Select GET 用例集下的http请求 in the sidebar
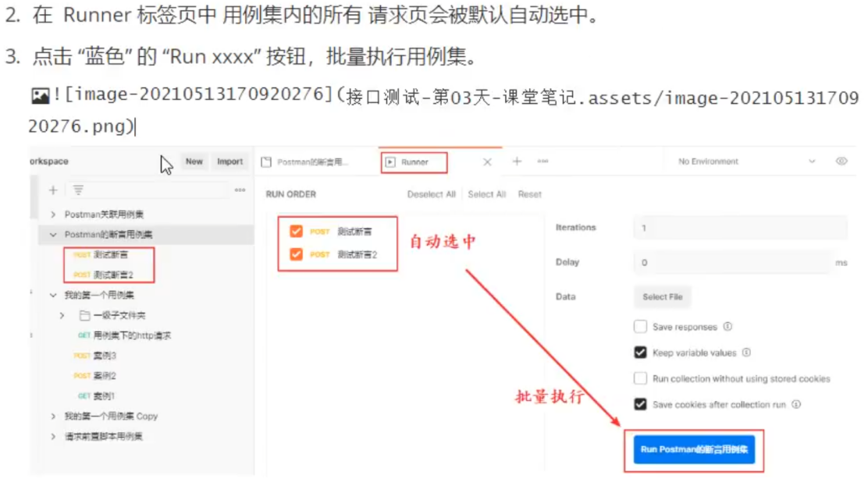The width and height of the screenshot is (868, 500). pos(125,335)
